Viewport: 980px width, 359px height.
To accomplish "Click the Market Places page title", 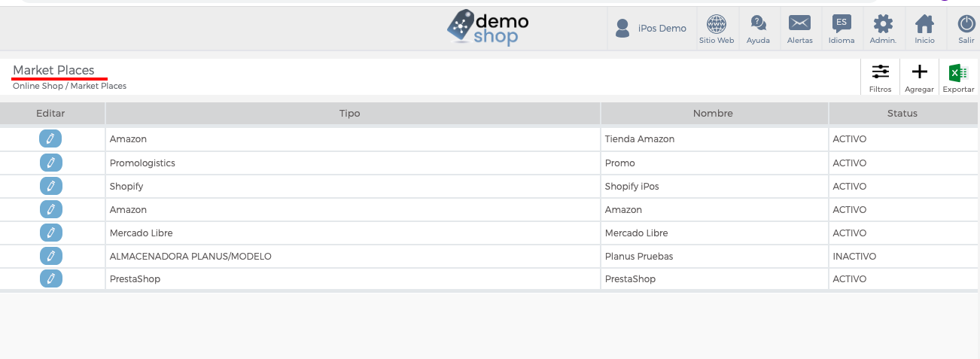I will [53, 70].
